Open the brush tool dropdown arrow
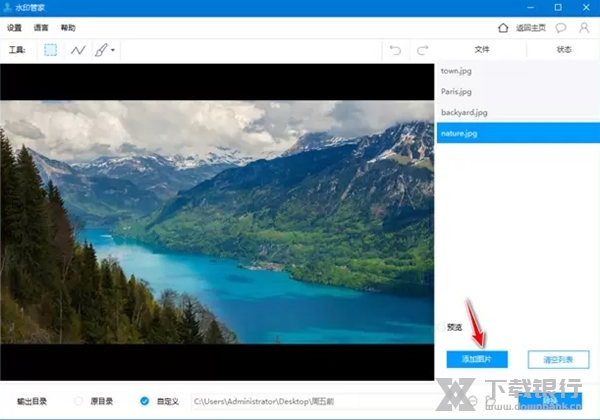 113,50
